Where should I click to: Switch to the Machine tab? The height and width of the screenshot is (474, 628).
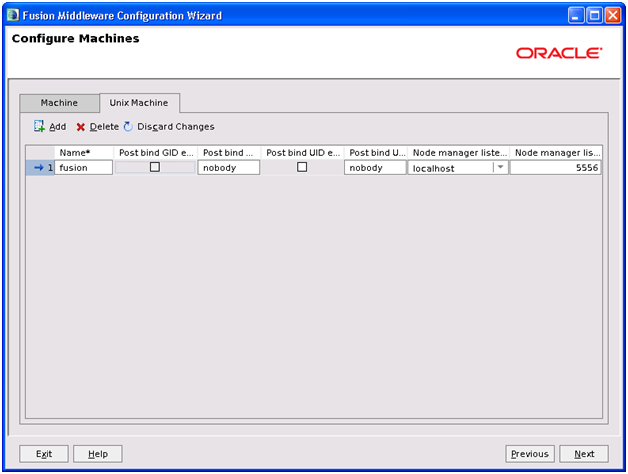(x=59, y=103)
